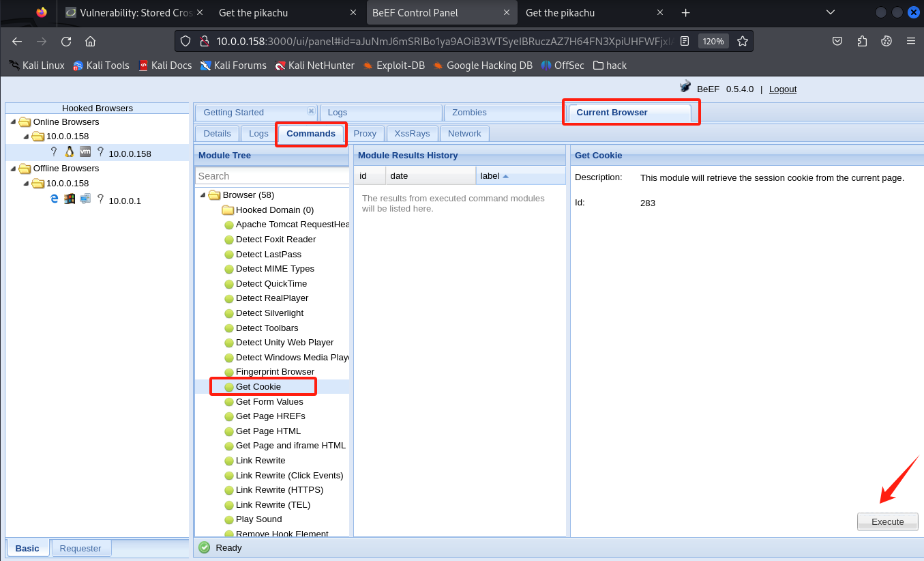Reload the page with the refresh icon
This screenshot has height=561, width=924.
(66, 41)
